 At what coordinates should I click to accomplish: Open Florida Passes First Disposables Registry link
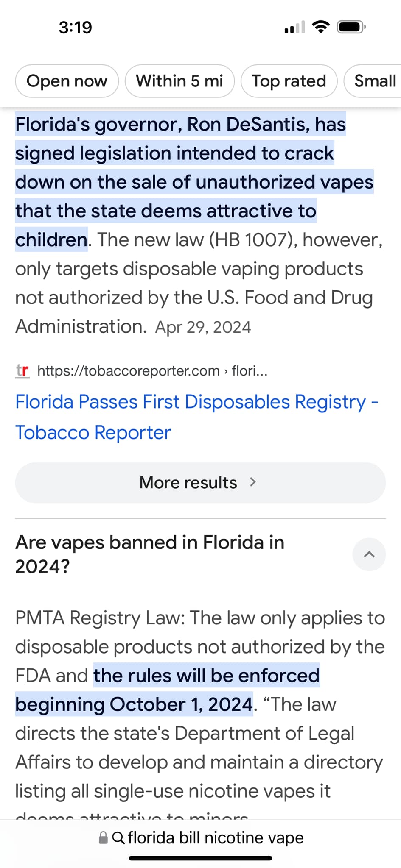pos(197,417)
